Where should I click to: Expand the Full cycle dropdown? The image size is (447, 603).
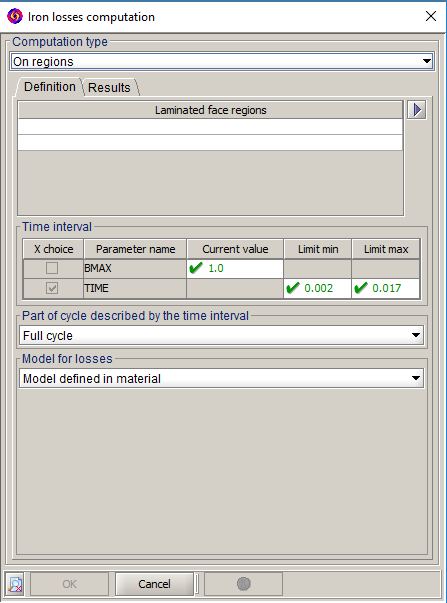[x=222, y=335]
